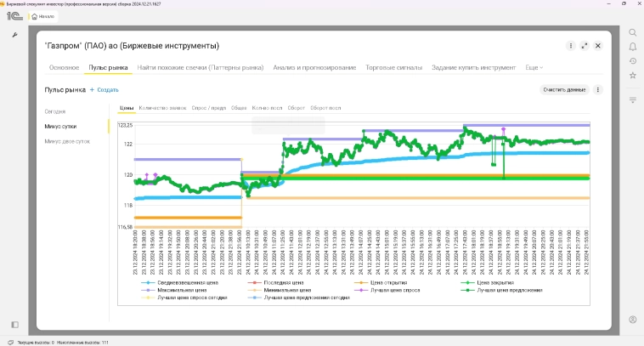Screen dimensions: 644x346
Task: Click the user profile icon at bottom right
Action: tap(632, 320)
